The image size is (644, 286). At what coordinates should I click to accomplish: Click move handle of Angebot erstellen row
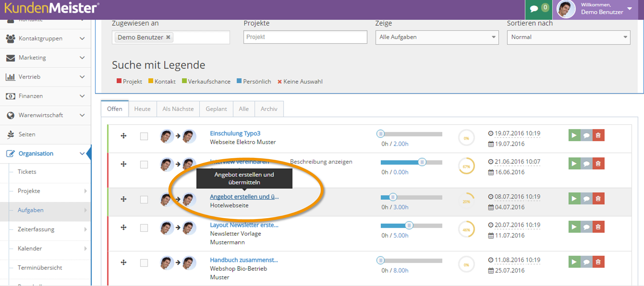click(x=124, y=199)
